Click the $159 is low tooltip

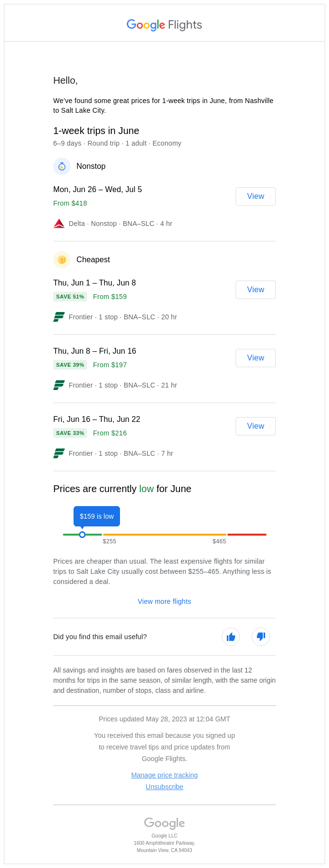pos(96,516)
